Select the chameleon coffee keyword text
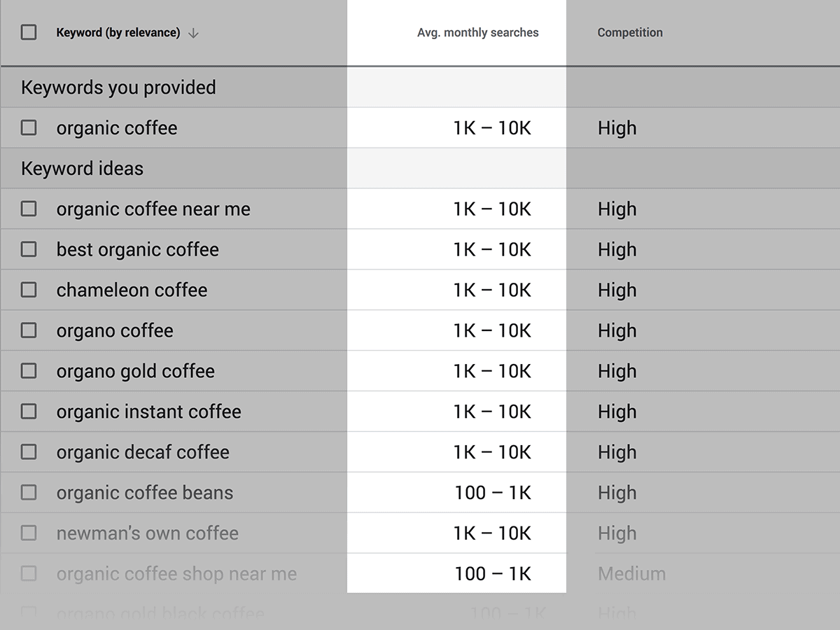The height and width of the screenshot is (630, 840). point(132,290)
